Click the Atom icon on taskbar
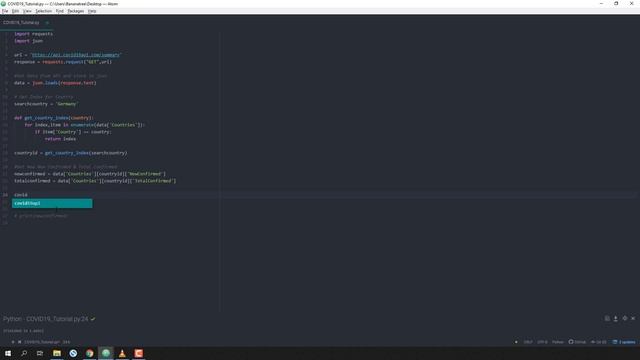This screenshot has height=360, width=640. click(x=106, y=353)
